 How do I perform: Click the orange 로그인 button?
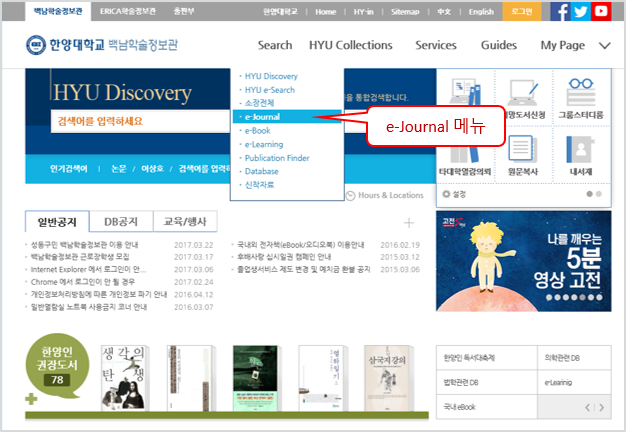click(x=522, y=12)
